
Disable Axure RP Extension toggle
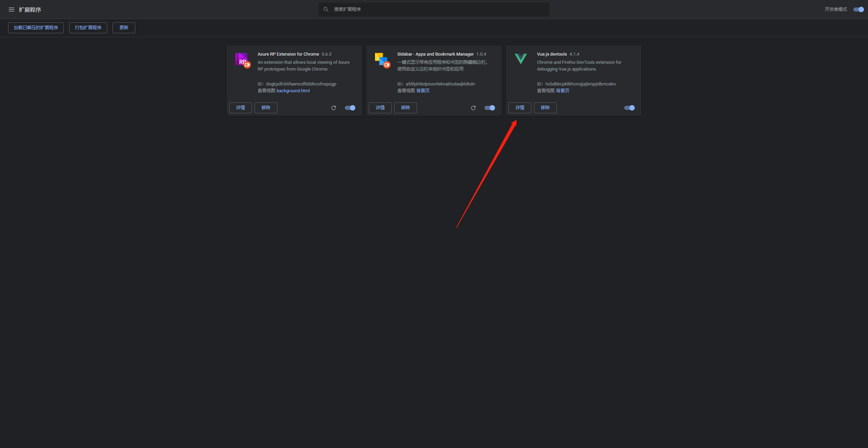coord(350,108)
